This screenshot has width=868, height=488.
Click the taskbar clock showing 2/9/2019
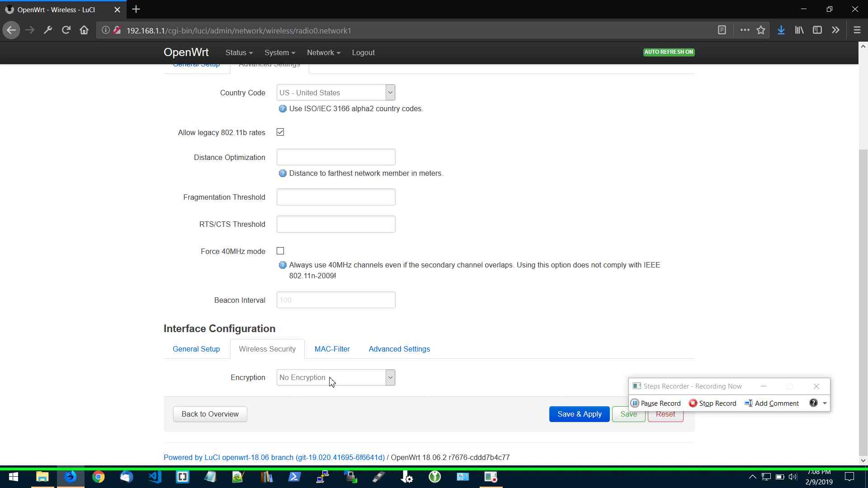819,477
